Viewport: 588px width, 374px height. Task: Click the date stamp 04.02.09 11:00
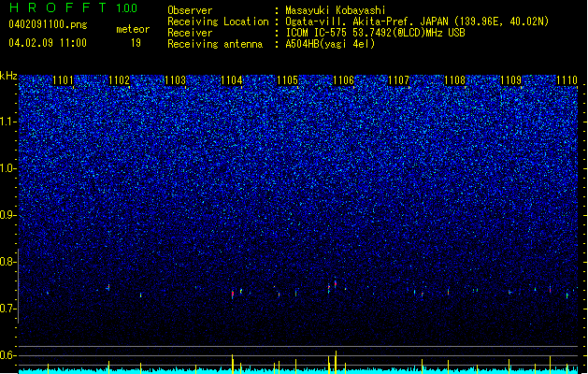[48, 43]
